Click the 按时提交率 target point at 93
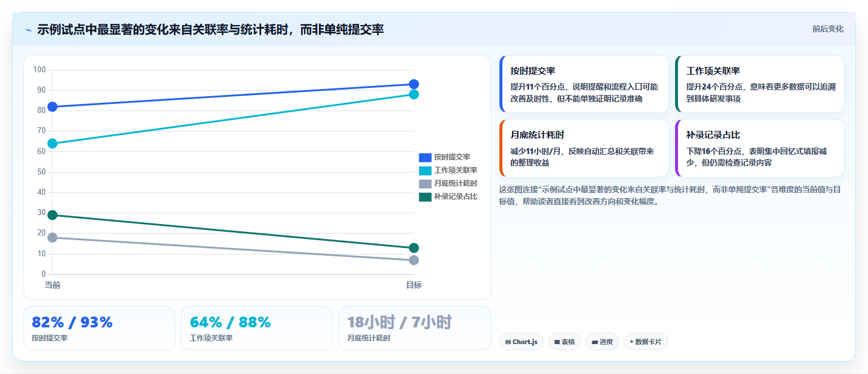Image resolution: width=868 pixels, height=374 pixels. [414, 84]
